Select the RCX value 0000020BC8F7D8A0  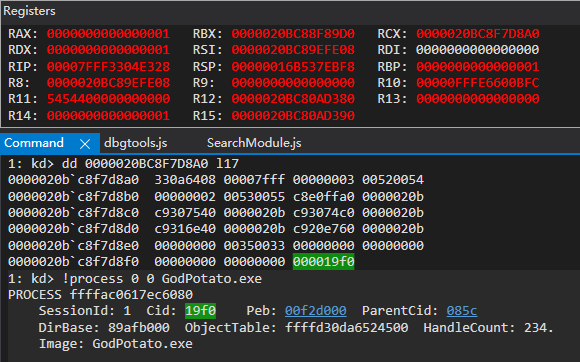click(478, 34)
